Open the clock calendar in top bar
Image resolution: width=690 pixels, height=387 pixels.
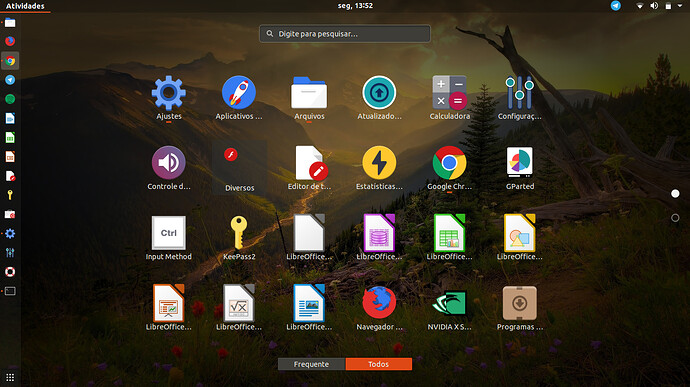click(355, 6)
